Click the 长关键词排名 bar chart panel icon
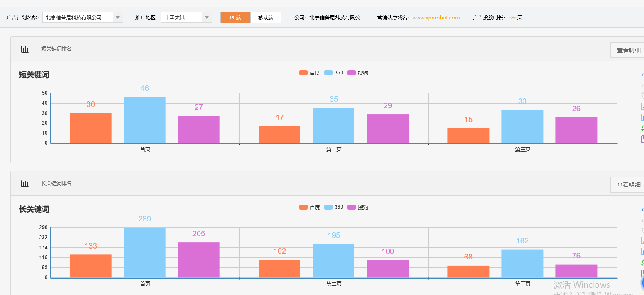The height and width of the screenshot is (295, 644). tap(24, 183)
